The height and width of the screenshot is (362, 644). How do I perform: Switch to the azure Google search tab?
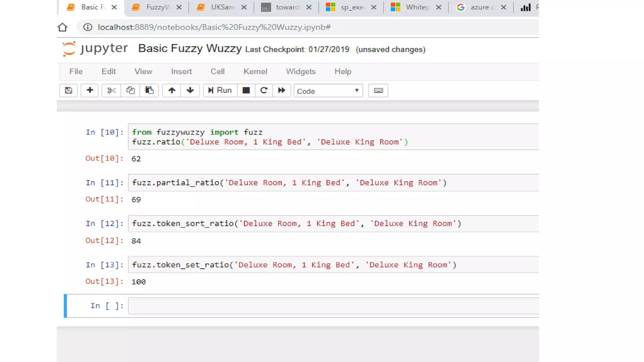point(480,7)
